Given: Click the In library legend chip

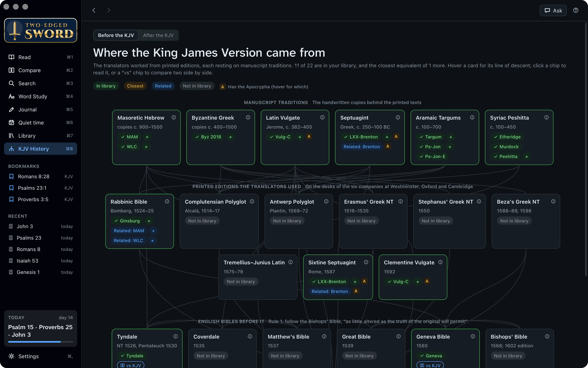Looking at the screenshot, I should pyautogui.click(x=106, y=86).
